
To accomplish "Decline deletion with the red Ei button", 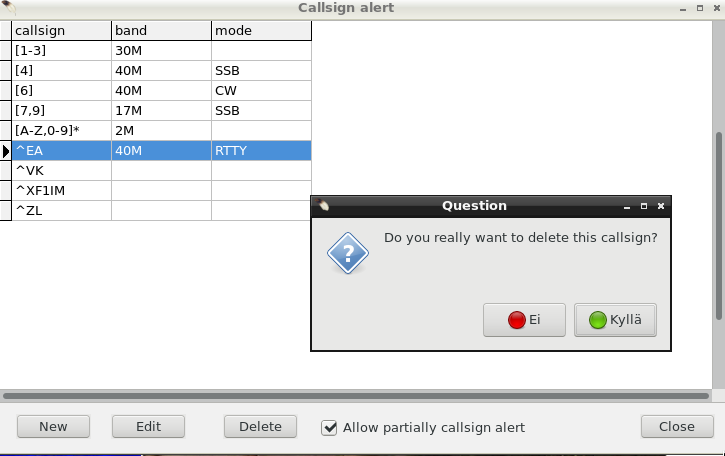I will [524, 320].
